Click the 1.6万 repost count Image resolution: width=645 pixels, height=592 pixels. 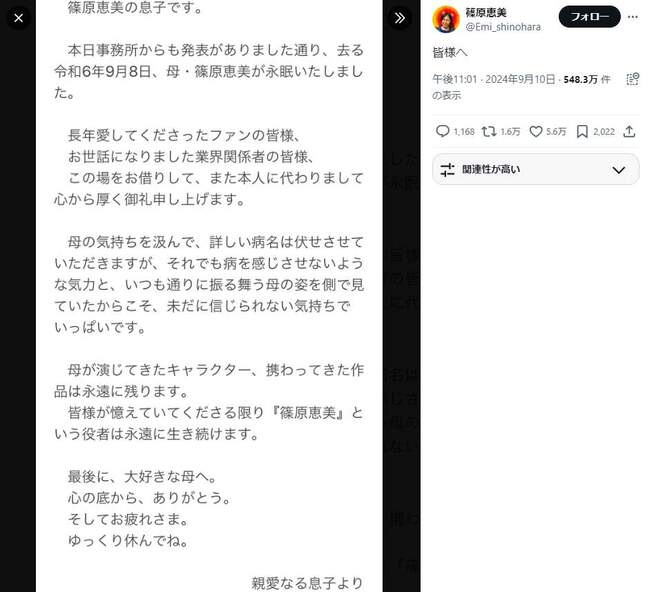click(510, 132)
